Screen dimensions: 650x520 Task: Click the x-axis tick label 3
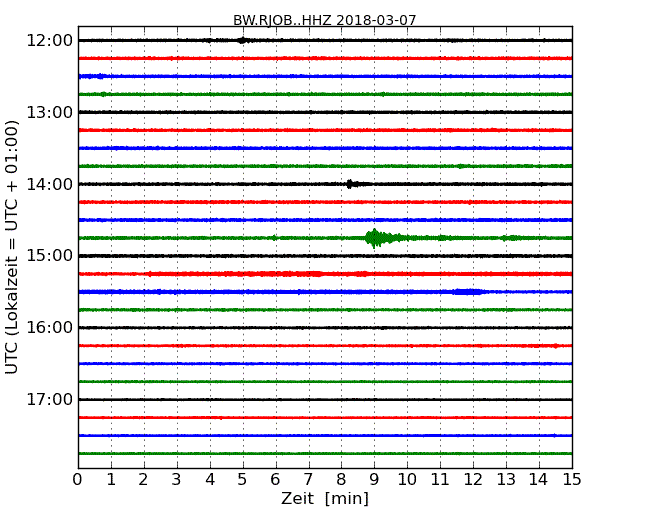click(x=177, y=479)
